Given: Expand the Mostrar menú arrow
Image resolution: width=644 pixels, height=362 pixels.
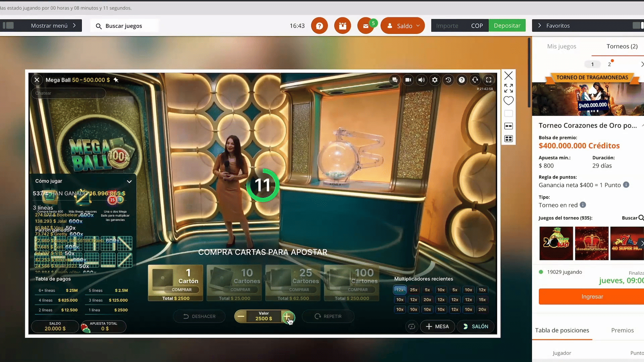Looking at the screenshot, I should (x=74, y=25).
